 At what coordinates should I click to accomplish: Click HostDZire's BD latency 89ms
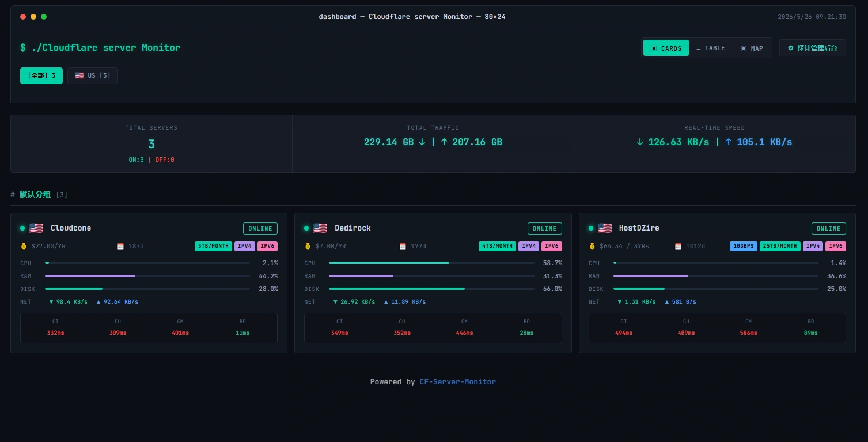(811, 333)
